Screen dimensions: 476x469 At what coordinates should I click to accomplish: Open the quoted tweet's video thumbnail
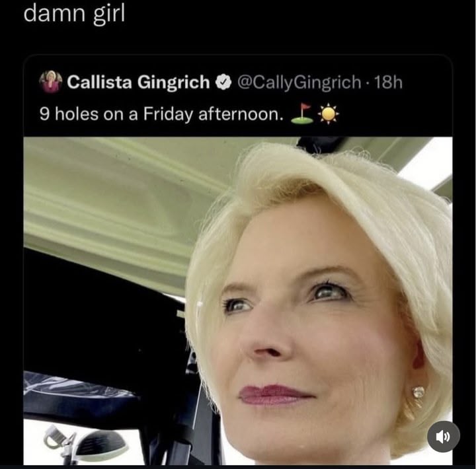(238, 301)
